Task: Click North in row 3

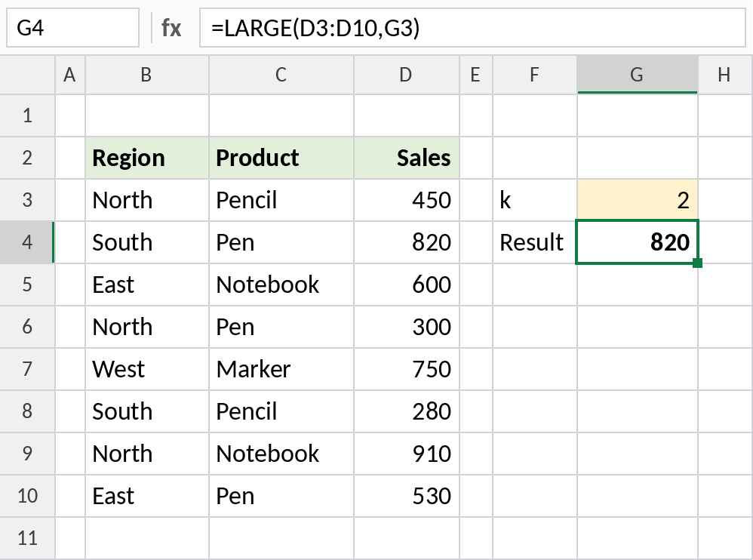Action: [x=147, y=200]
